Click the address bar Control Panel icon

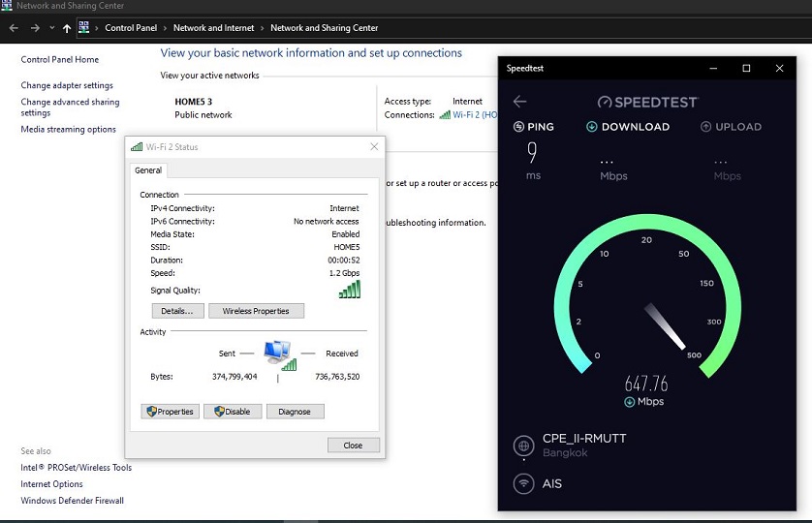(84, 27)
